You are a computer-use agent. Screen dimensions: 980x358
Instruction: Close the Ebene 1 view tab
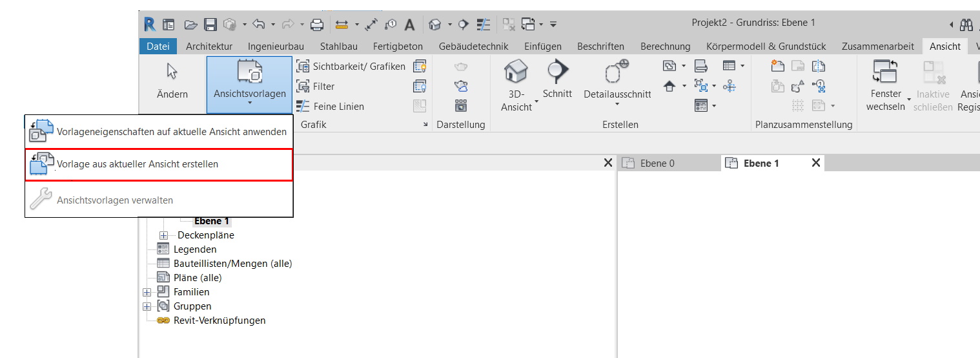(815, 163)
